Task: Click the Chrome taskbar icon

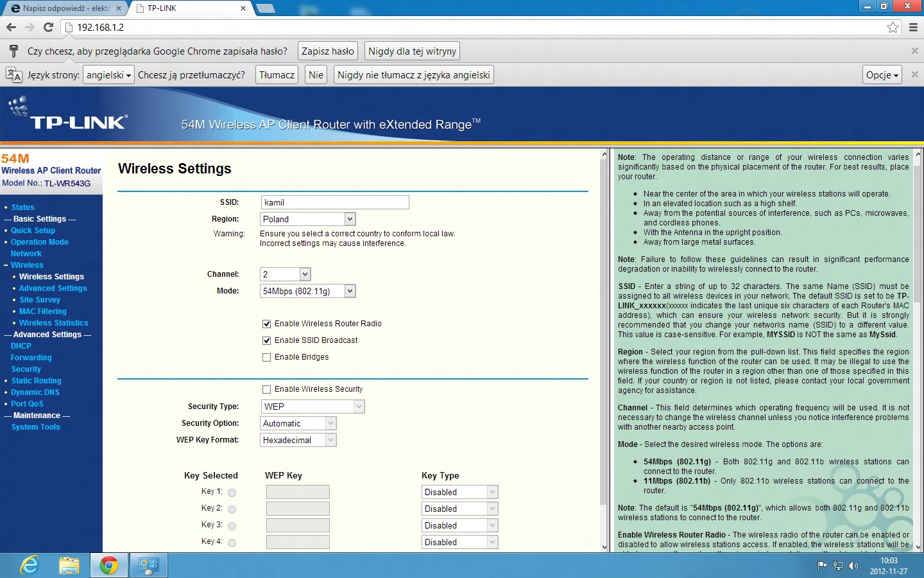Action: tap(109, 565)
